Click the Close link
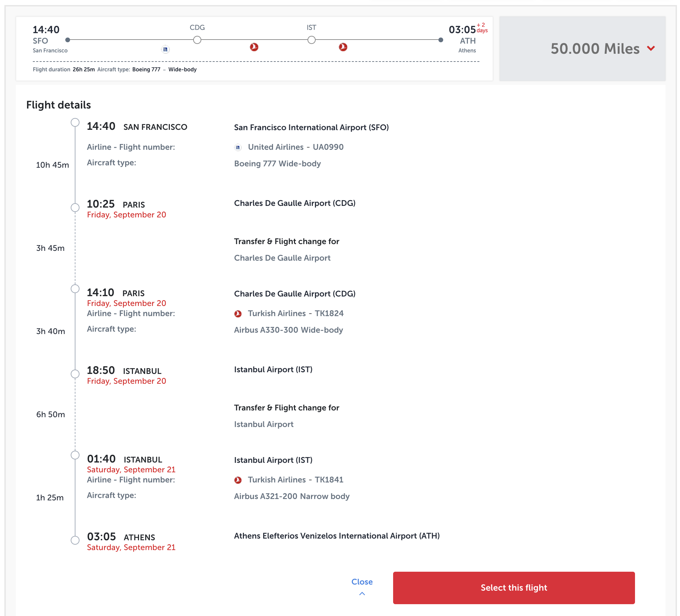This screenshot has width=680, height=616. click(362, 582)
